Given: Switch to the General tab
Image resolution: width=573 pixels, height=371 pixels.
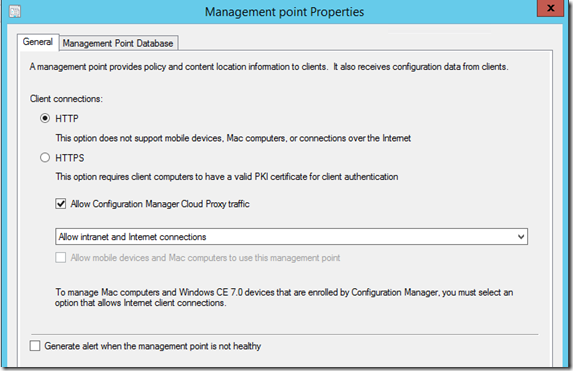Looking at the screenshot, I should coord(38,42).
